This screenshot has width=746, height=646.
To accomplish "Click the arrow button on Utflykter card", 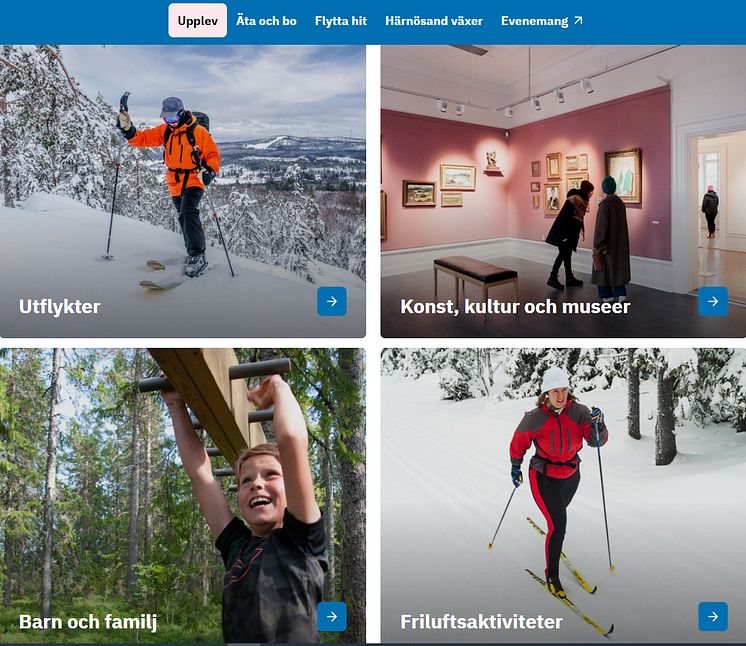I will [332, 301].
